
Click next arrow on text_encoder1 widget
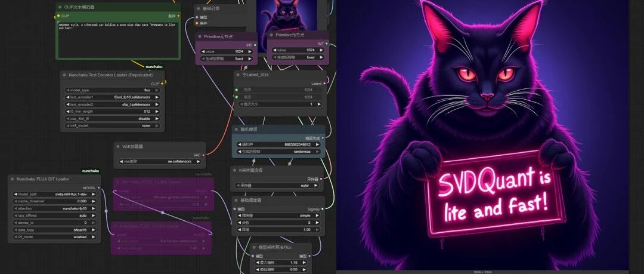point(156,97)
